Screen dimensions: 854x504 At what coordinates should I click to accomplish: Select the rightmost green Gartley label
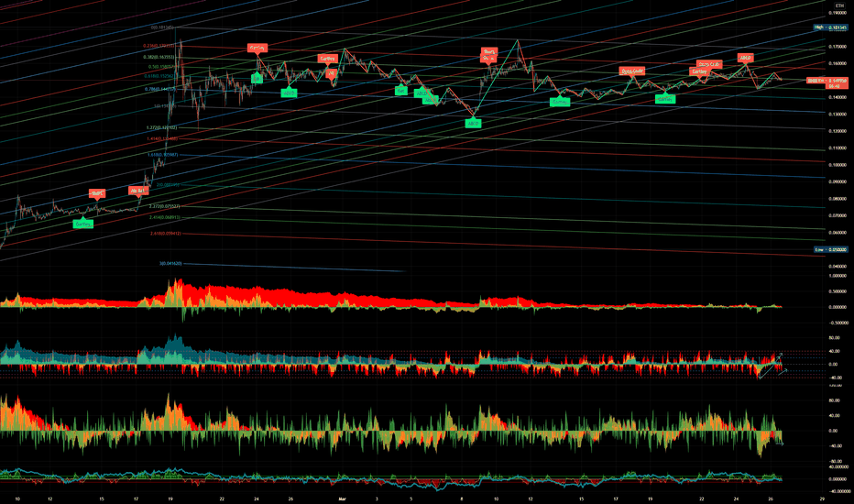[664, 99]
